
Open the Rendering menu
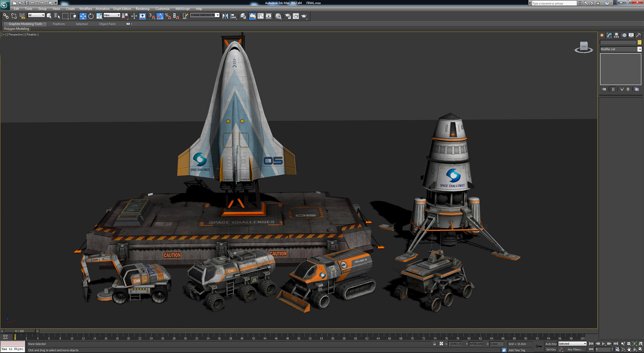[143, 9]
